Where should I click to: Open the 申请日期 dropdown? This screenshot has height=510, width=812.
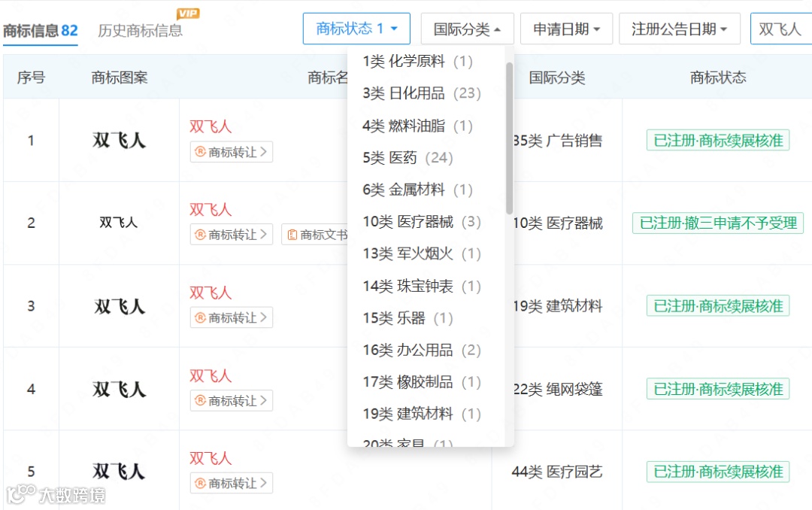[x=567, y=29]
